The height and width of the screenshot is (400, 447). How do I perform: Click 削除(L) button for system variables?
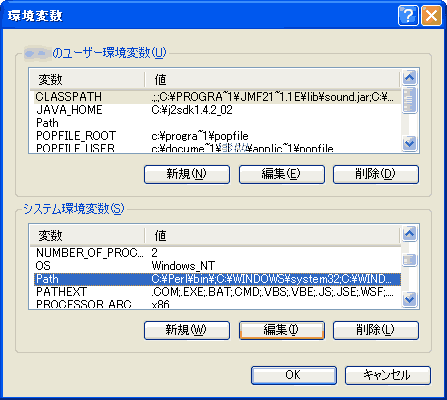[376, 330]
